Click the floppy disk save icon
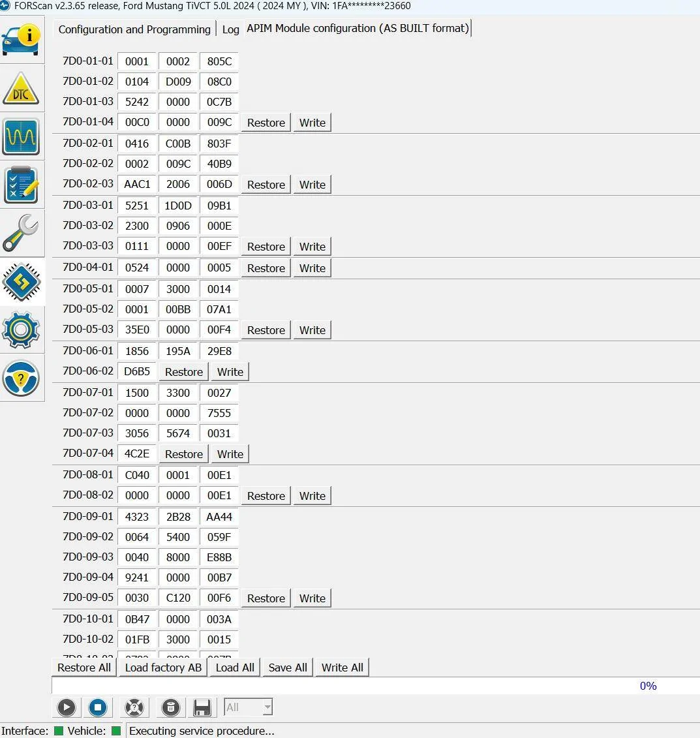This screenshot has width=700, height=738. click(202, 707)
